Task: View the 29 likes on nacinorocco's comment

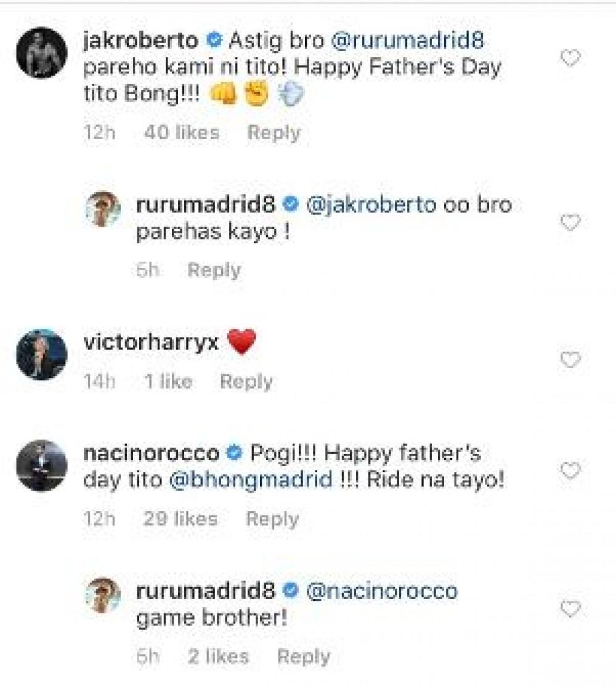Action: 180,519
